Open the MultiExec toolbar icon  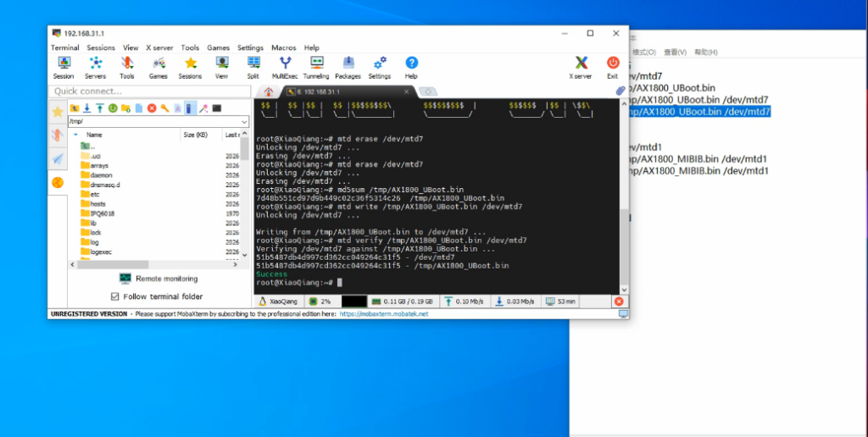285,68
